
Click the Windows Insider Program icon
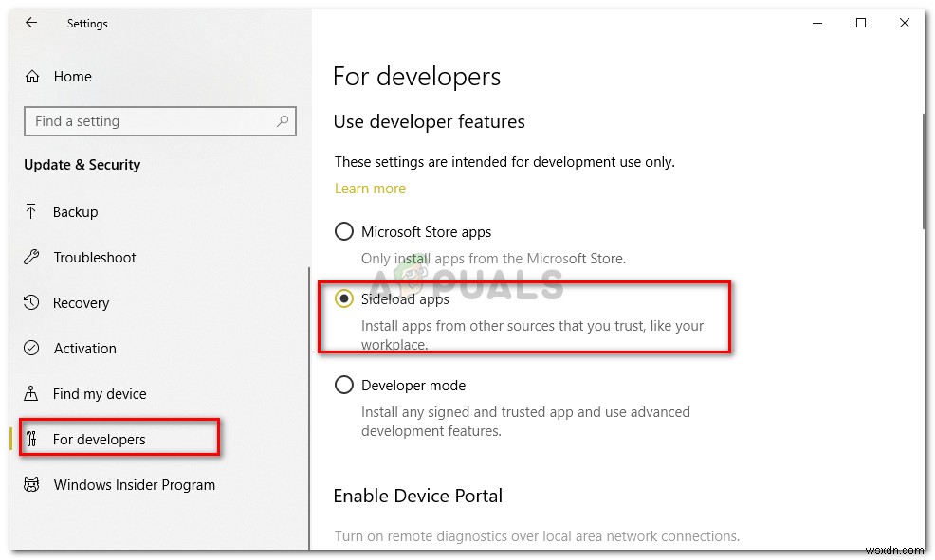(32, 484)
